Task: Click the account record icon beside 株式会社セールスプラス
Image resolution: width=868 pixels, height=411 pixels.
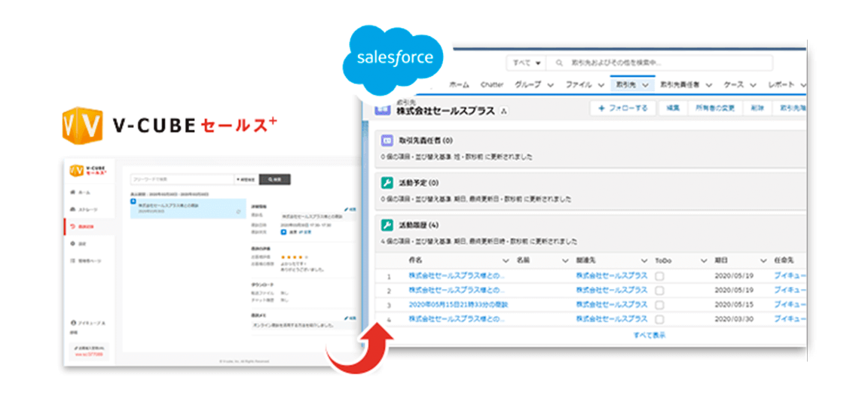Action: (x=383, y=109)
